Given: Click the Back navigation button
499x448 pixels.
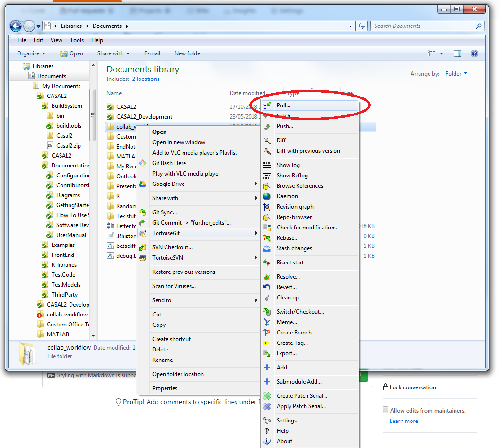Looking at the screenshot, I should (x=16, y=26).
